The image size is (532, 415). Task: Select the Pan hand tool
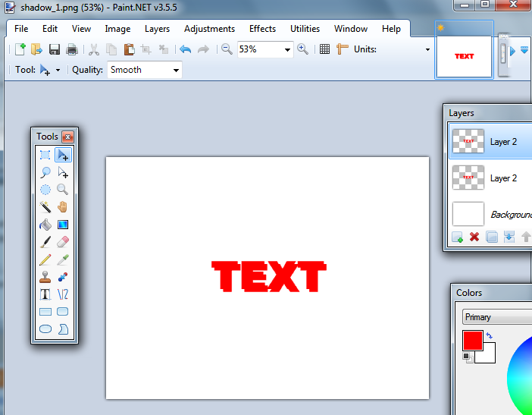coord(63,207)
